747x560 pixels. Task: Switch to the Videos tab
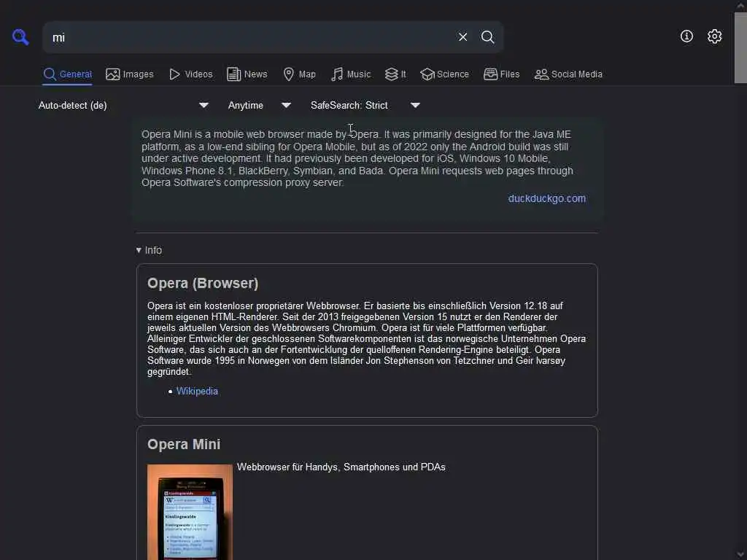point(191,74)
